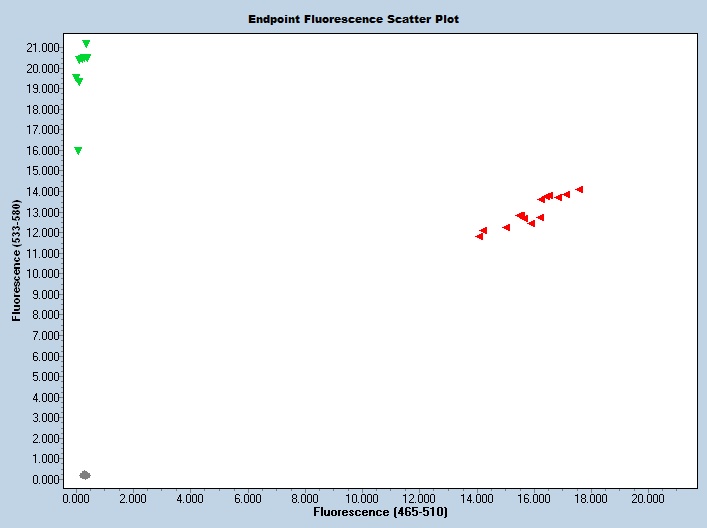Select the isolated green point near 16.000
This screenshot has height=528, width=707.
click(78, 151)
